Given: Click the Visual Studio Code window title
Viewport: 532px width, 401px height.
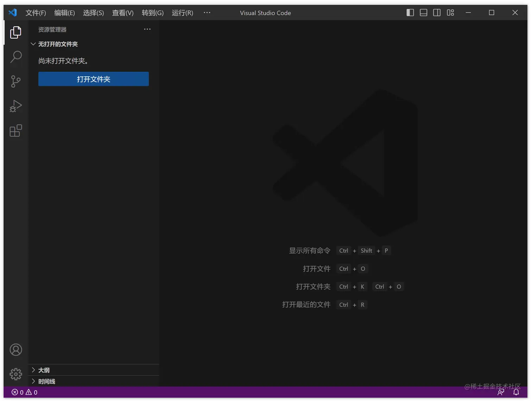Looking at the screenshot, I should point(265,13).
